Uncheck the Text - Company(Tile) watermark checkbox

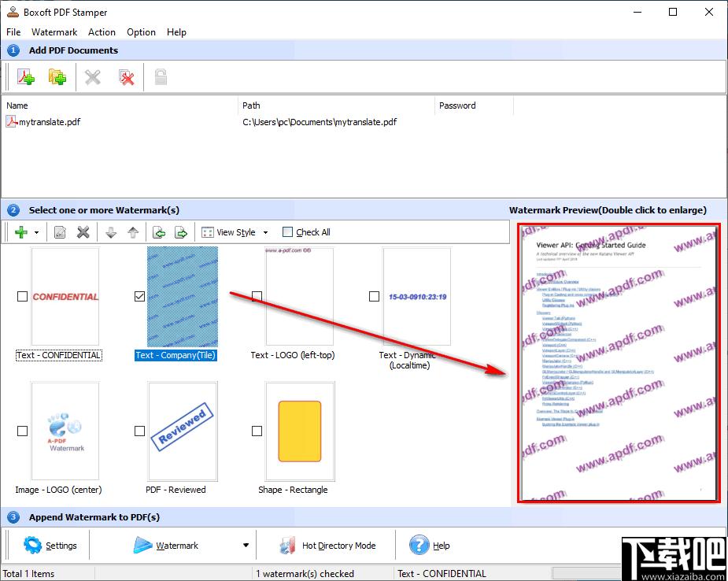139,296
